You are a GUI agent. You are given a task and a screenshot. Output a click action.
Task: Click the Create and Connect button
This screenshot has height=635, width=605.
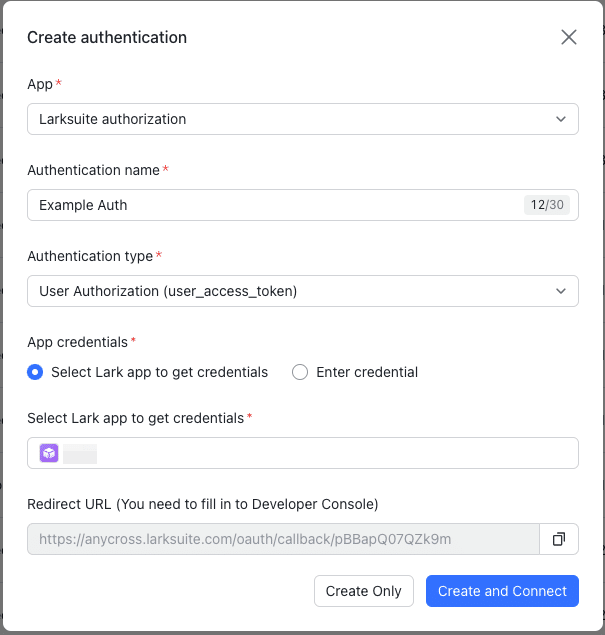click(502, 591)
